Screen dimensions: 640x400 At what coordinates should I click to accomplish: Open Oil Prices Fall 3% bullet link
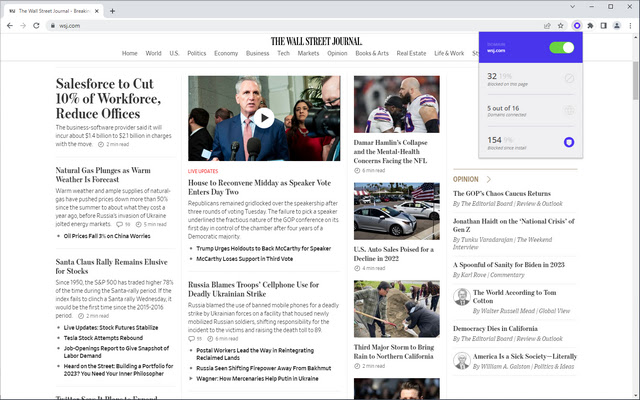[x=107, y=236]
